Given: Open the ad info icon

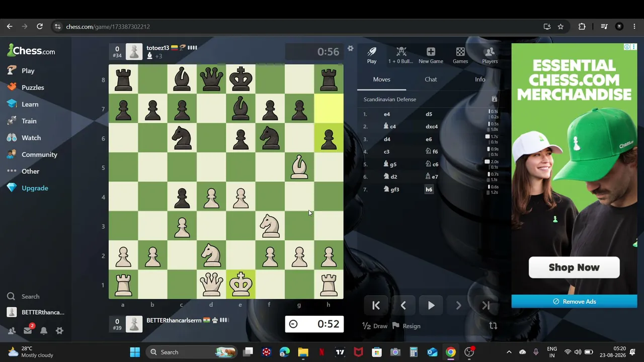Looking at the screenshot, I should click(x=627, y=47).
